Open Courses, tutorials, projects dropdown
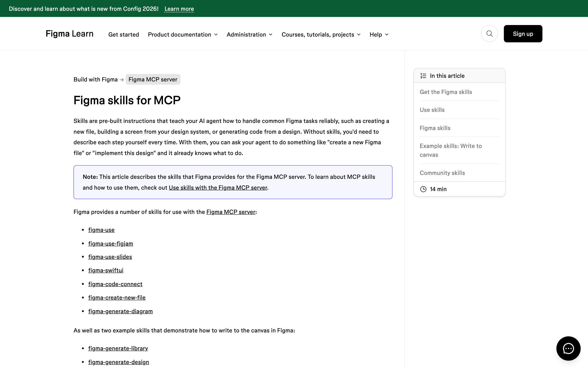This screenshot has width=588, height=368. pyautogui.click(x=321, y=35)
